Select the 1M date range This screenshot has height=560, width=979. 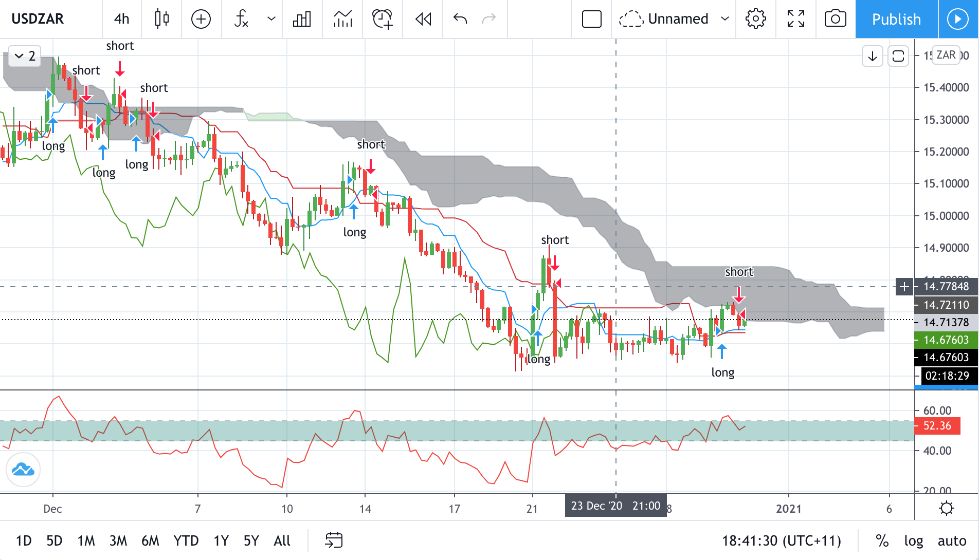[x=86, y=540]
